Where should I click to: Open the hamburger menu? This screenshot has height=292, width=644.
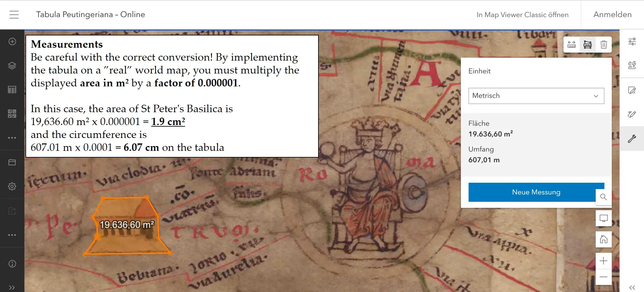point(14,15)
